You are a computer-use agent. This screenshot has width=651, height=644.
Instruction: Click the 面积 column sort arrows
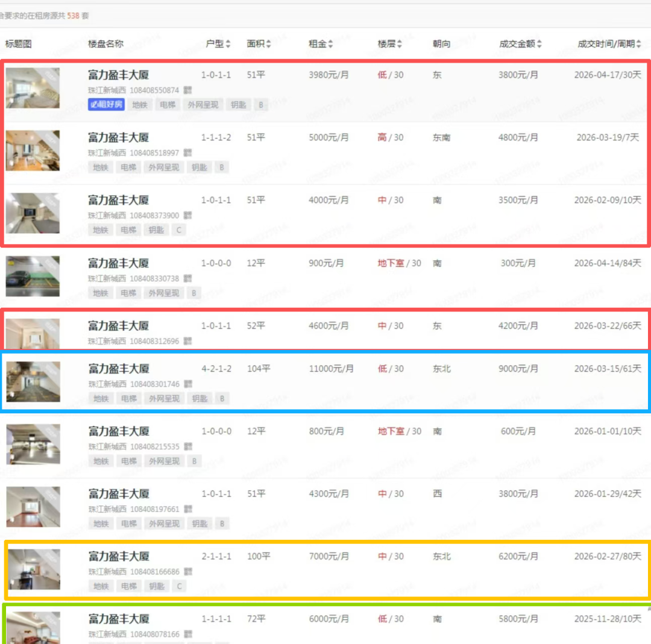(x=267, y=43)
